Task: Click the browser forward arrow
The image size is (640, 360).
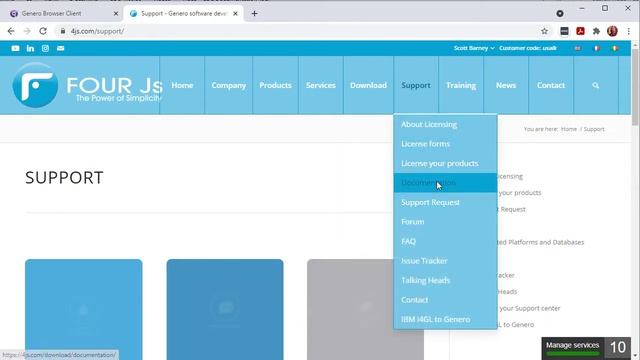Action: 27,31
